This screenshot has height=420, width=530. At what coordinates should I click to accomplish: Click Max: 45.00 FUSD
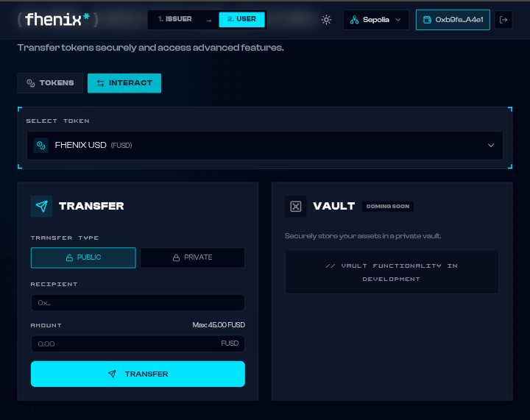point(219,325)
